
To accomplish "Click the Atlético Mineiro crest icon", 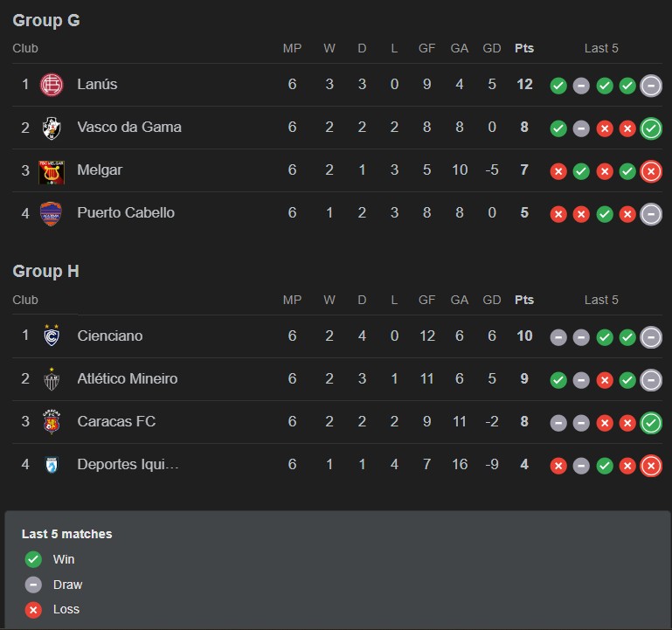I will tap(52, 379).
